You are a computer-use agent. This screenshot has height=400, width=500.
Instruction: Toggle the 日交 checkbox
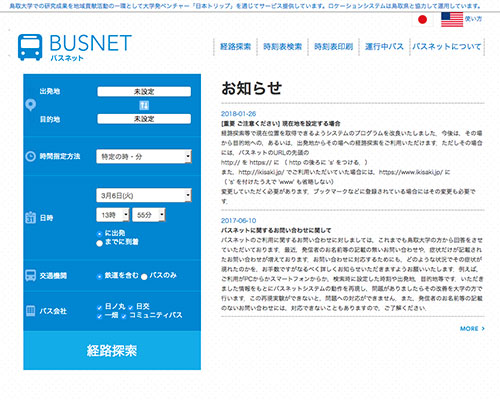pyautogui.click(x=131, y=307)
